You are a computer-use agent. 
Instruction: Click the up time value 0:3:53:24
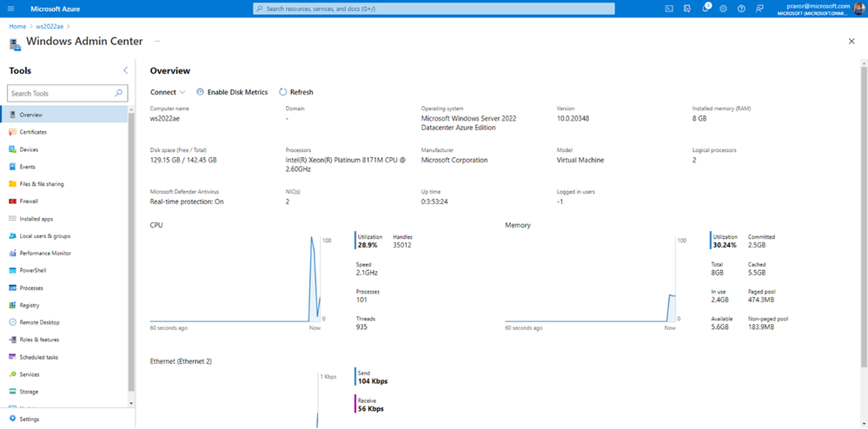(x=434, y=201)
